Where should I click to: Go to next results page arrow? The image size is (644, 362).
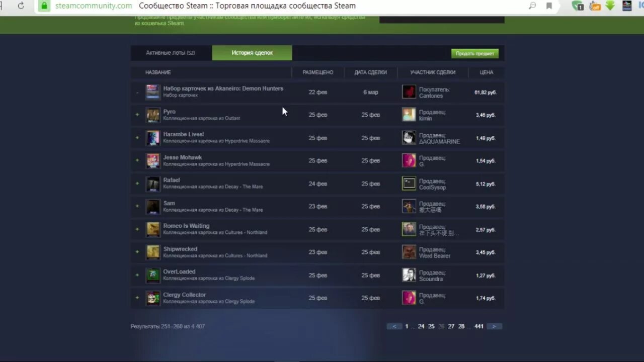point(494,326)
